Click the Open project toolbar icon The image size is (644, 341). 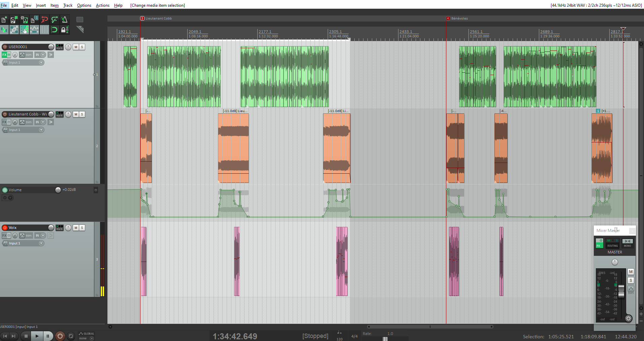coord(14,20)
